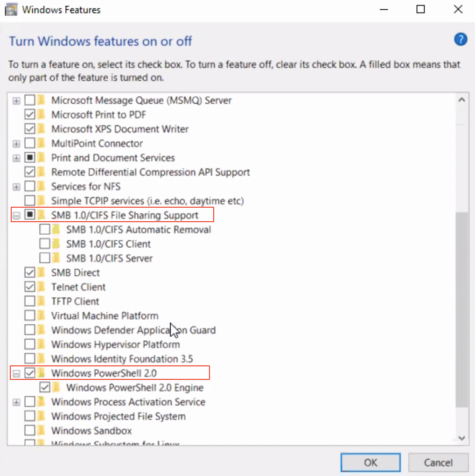The image size is (475, 476).
Task: Click folder icon beside Microsoft Message Queue Server
Action: click(42, 100)
